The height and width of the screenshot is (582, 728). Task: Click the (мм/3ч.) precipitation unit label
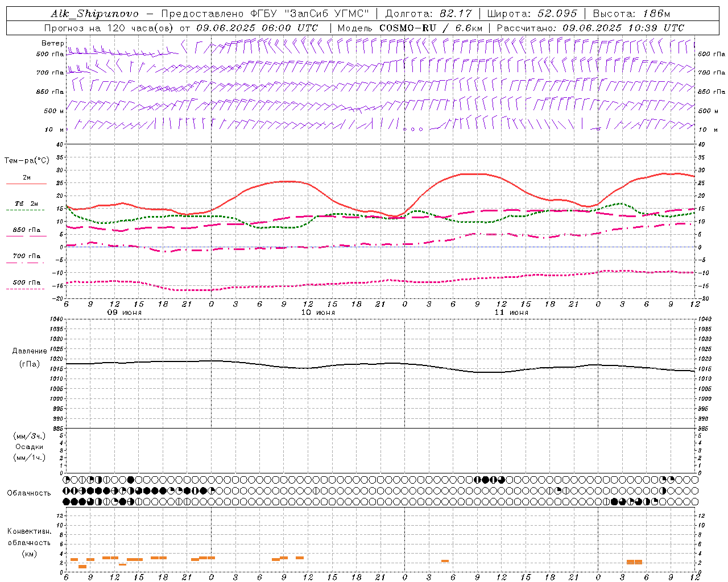coord(30,436)
